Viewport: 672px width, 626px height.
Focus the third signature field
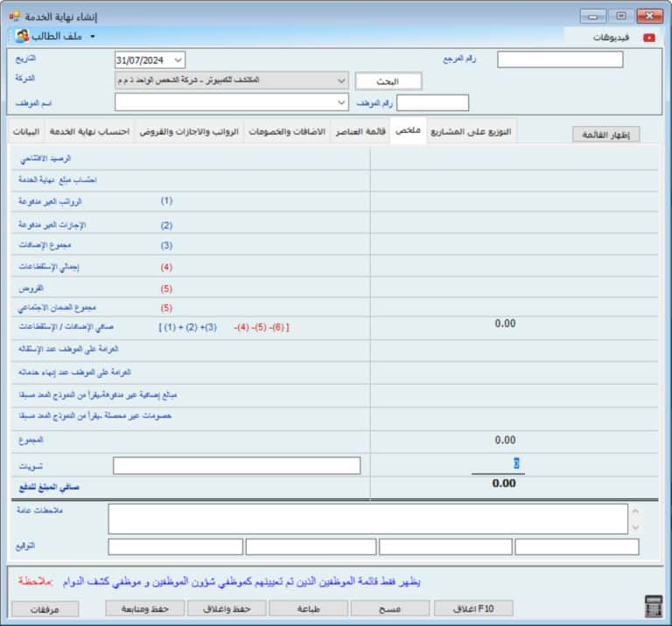pos(445,546)
